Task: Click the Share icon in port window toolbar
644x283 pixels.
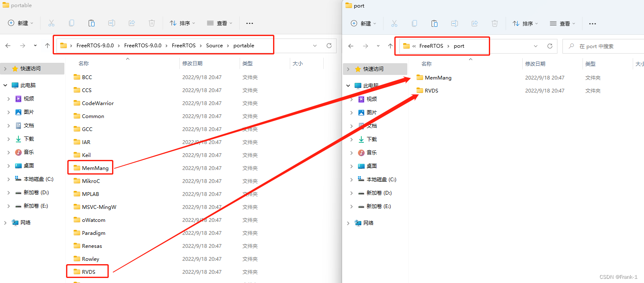Action: click(x=475, y=23)
